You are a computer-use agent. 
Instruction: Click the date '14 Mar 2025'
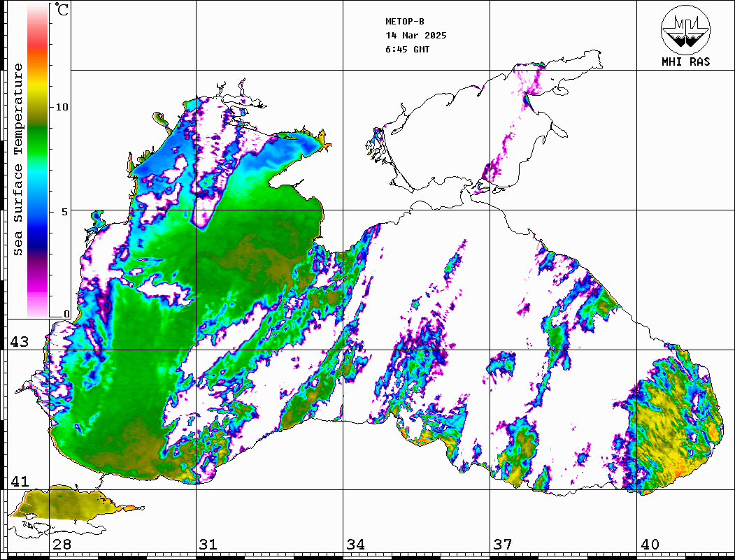(416, 35)
